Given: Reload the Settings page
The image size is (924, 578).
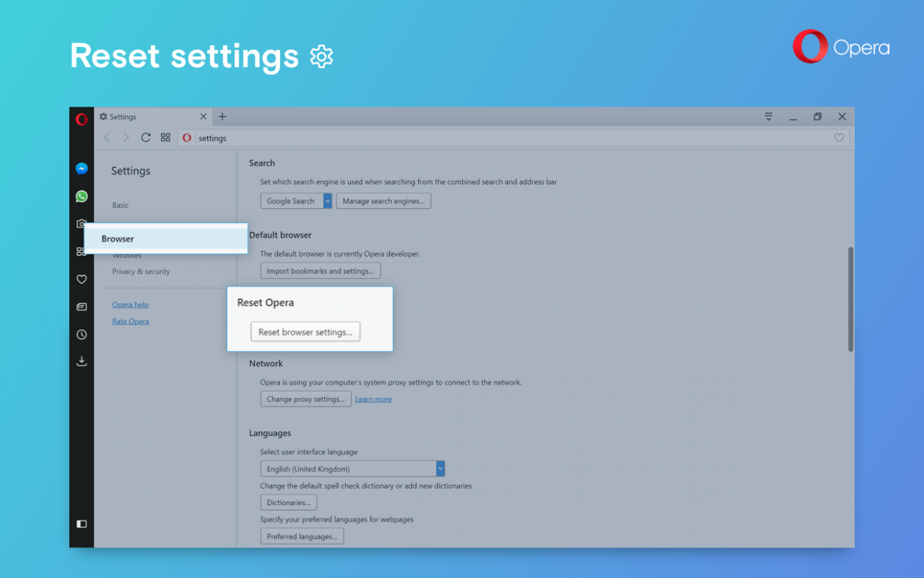Looking at the screenshot, I should point(145,137).
